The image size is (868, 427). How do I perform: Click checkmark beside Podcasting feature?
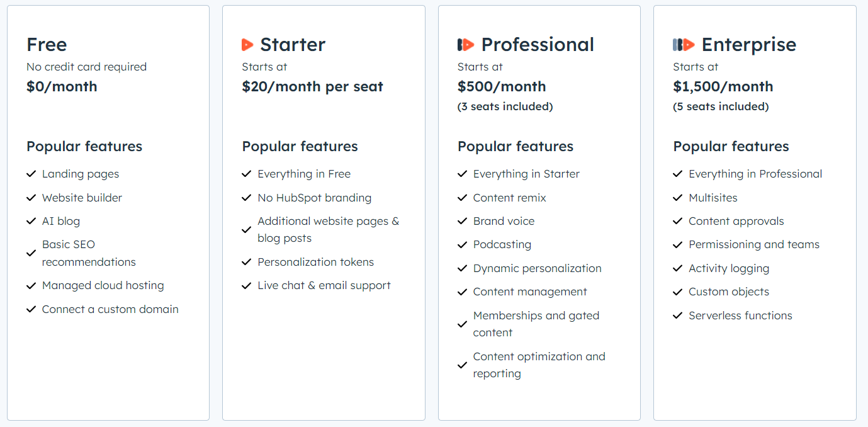463,245
